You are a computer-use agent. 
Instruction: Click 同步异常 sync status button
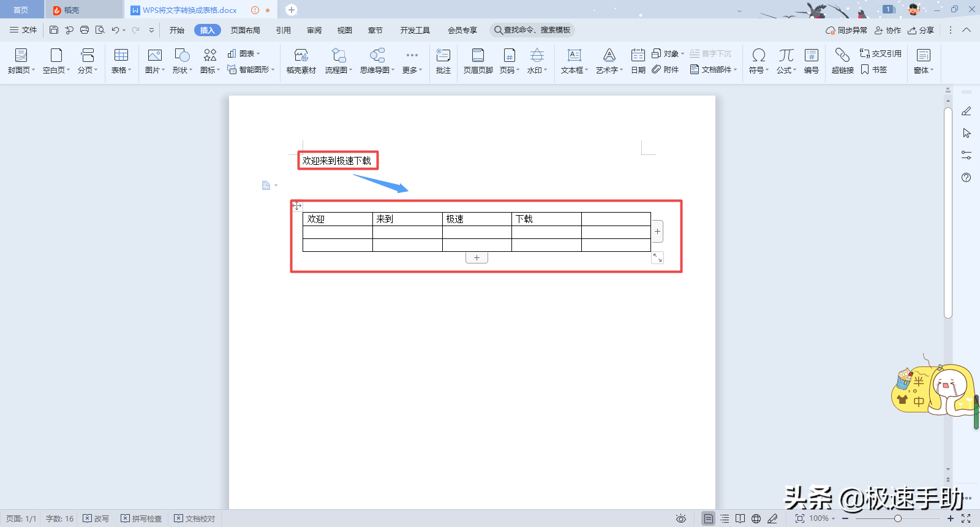click(x=846, y=30)
